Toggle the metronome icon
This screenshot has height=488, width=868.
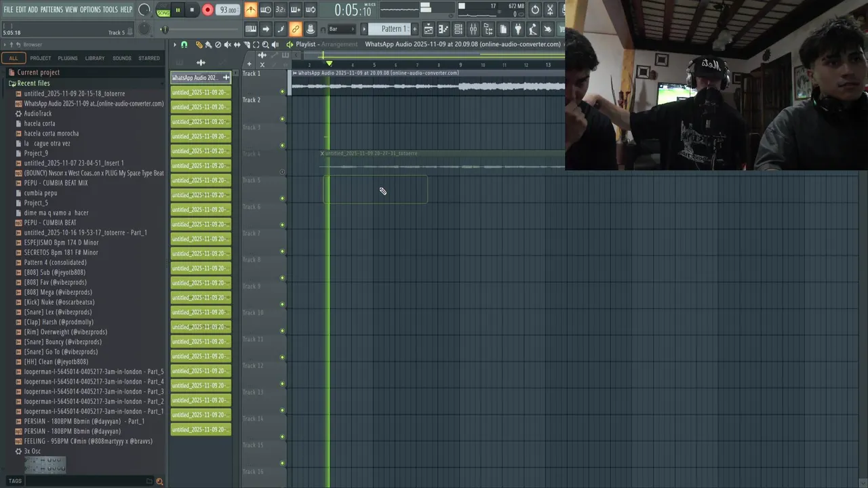point(251,9)
